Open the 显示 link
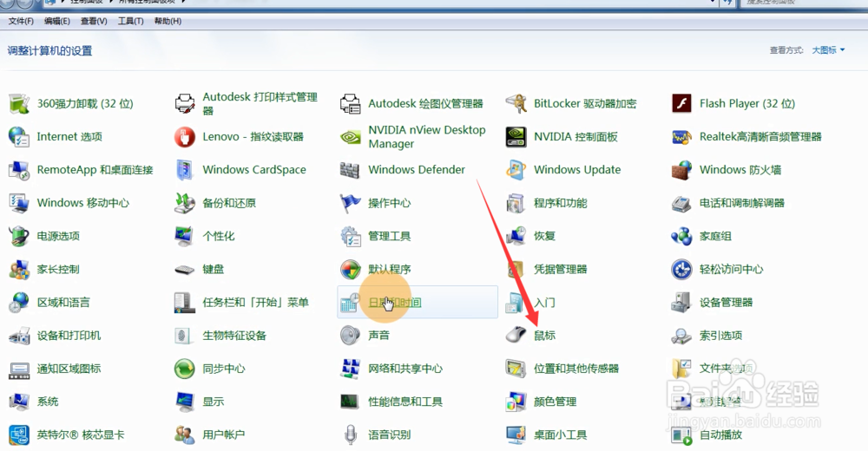The height and width of the screenshot is (451, 868). (214, 402)
